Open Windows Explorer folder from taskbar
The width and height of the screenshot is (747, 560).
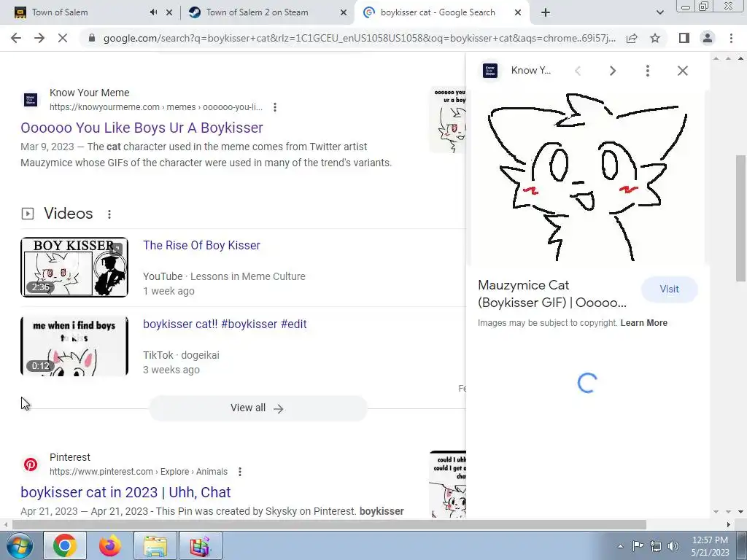click(155, 545)
